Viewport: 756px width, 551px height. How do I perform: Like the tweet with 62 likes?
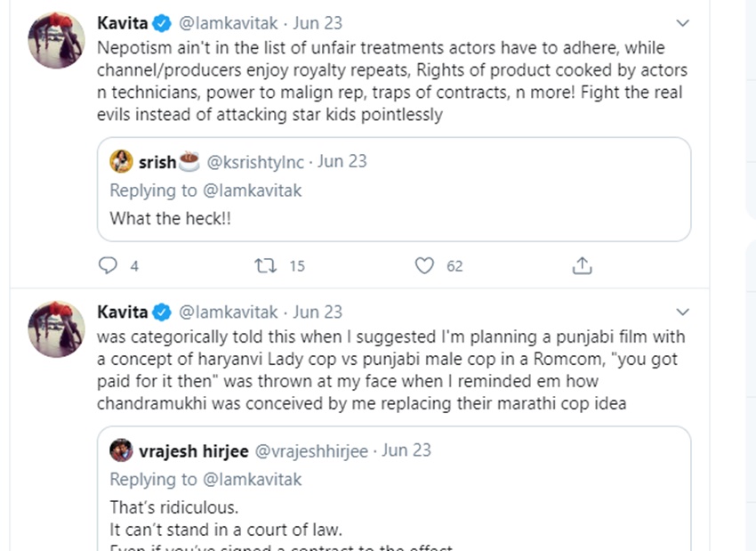click(x=425, y=265)
